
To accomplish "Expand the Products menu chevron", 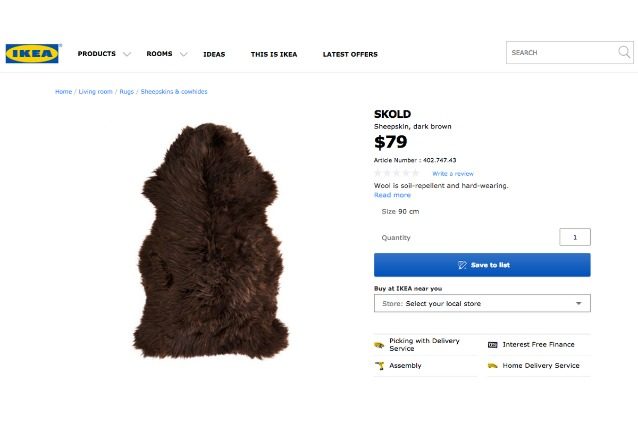I will [127, 54].
